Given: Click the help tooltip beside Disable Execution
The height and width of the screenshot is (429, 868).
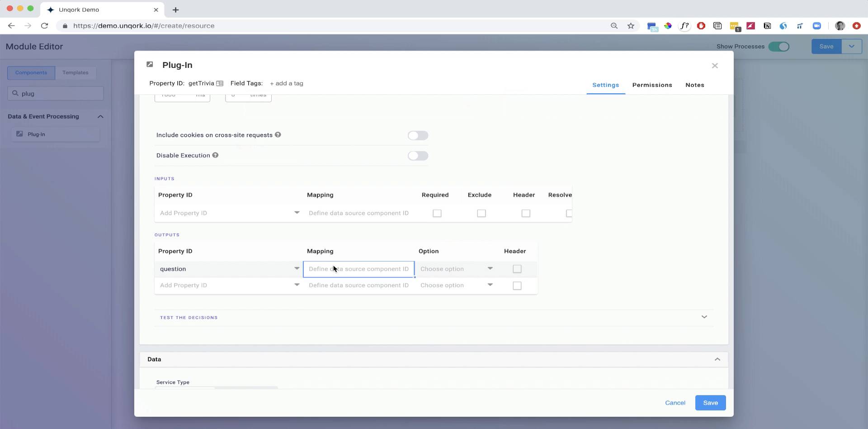Looking at the screenshot, I should (216, 155).
